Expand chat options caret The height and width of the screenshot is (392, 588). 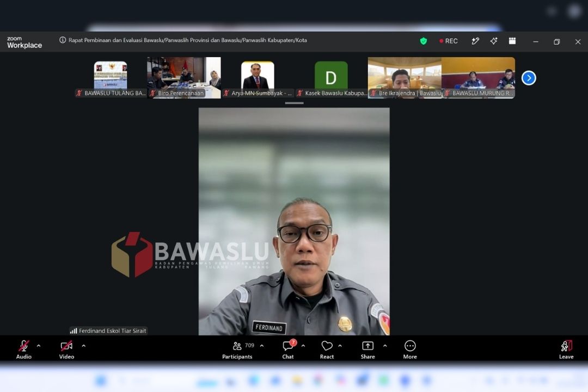303,346
